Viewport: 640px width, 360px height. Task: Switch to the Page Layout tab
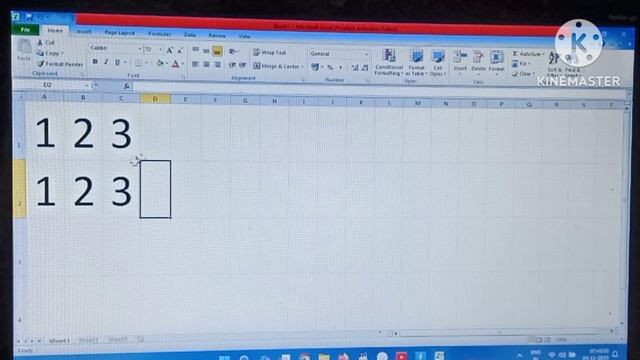tap(120, 33)
